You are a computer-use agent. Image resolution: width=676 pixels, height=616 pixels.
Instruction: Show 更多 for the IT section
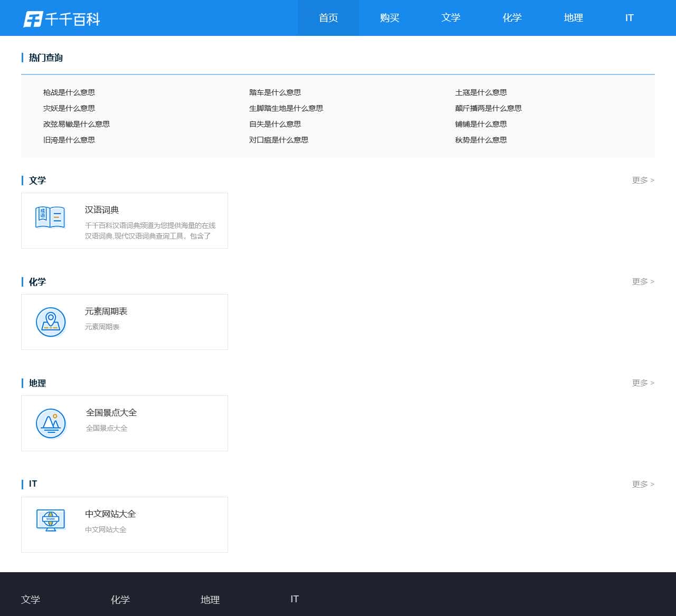(643, 484)
